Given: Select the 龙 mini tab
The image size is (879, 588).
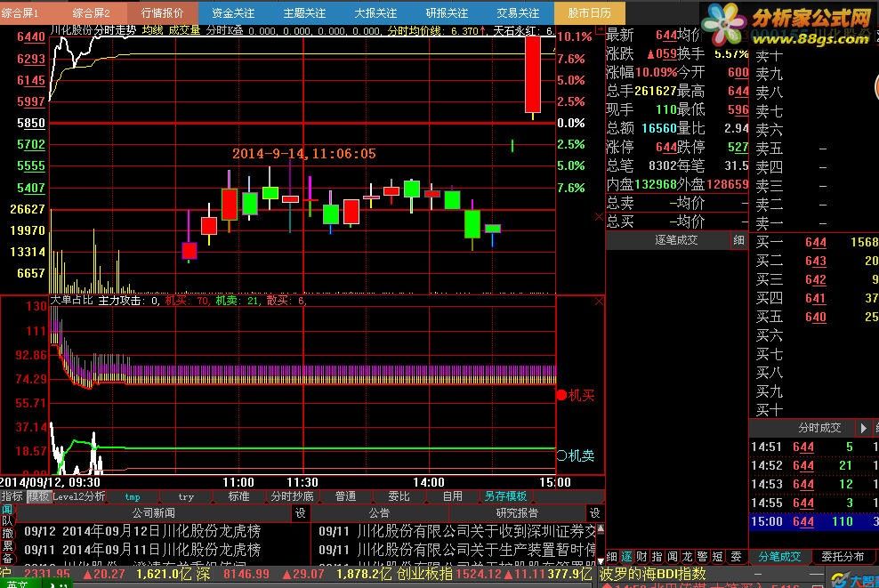Looking at the screenshot, I should point(688,557).
